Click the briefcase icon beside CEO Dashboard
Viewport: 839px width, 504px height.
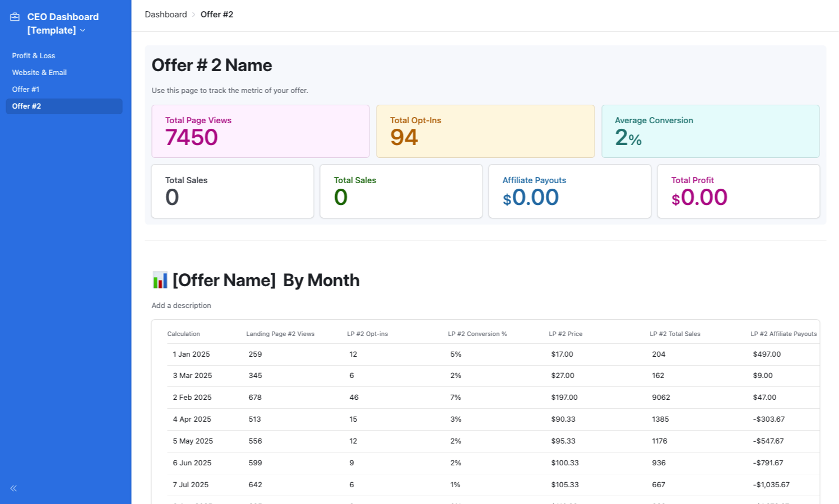pos(15,17)
